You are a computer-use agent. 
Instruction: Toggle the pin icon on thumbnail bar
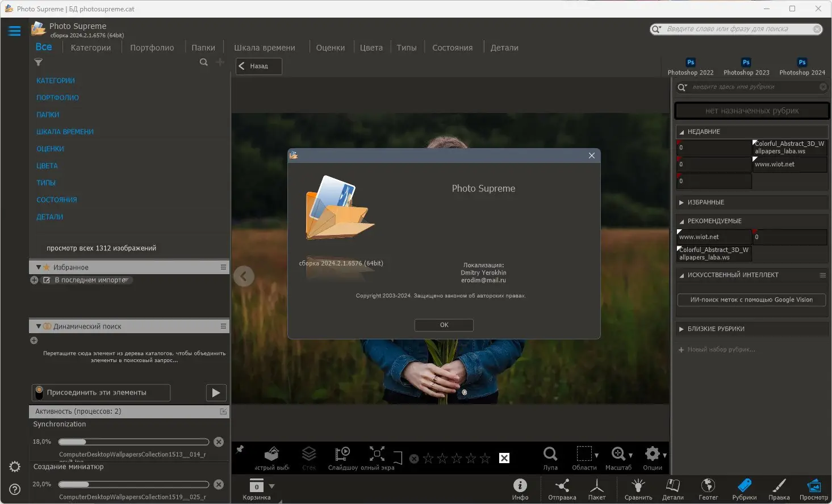point(240,450)
